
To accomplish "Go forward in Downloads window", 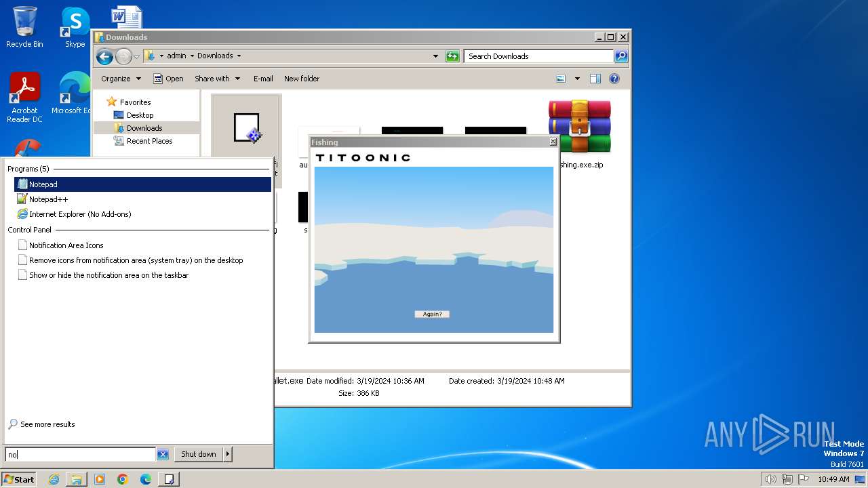I will [123, 56].
